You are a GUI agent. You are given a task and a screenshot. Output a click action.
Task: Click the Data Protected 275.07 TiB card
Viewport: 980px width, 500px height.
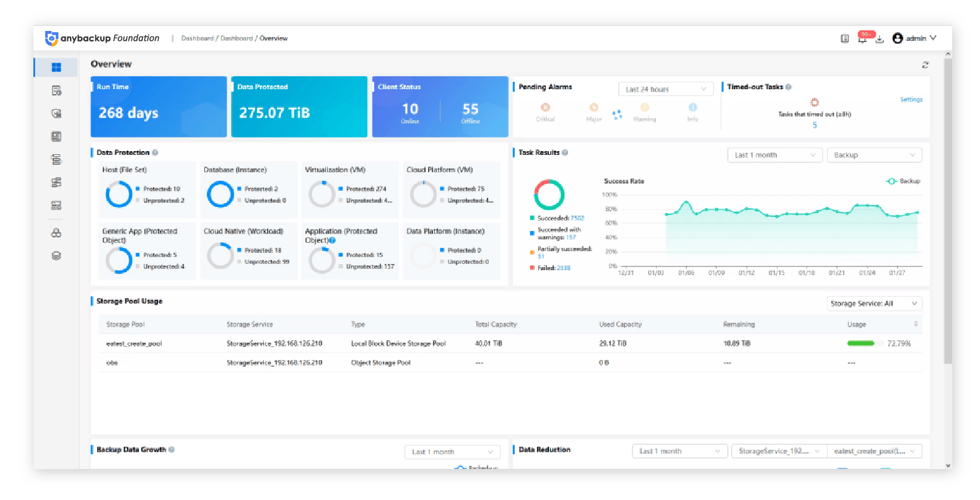click(x=299, y=107)
